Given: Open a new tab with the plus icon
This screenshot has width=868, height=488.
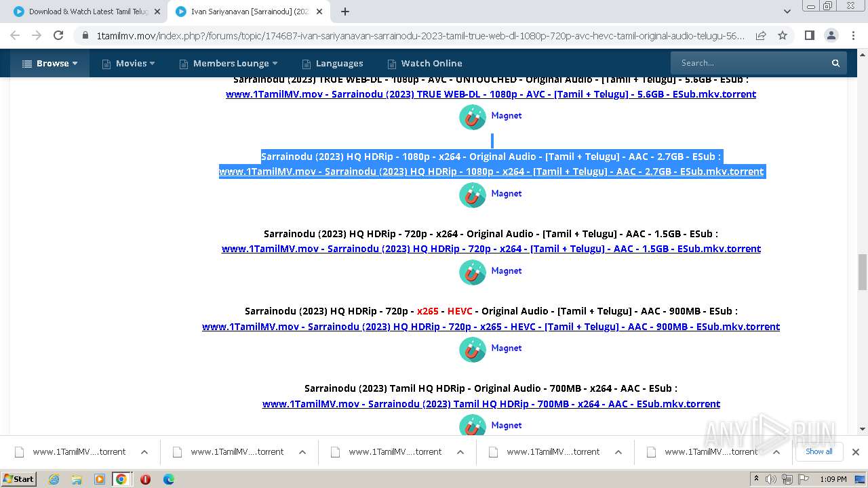Looking at the screenshot, I should 345,12.
